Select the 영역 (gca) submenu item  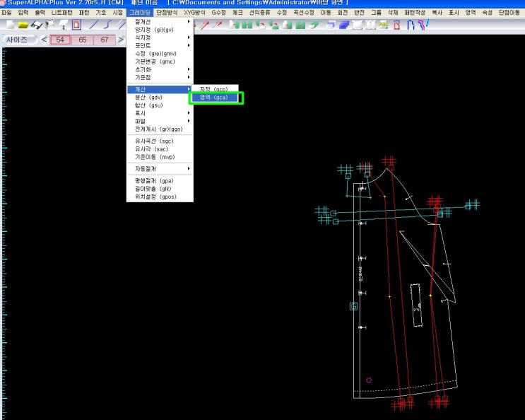(x=214, y=98)
